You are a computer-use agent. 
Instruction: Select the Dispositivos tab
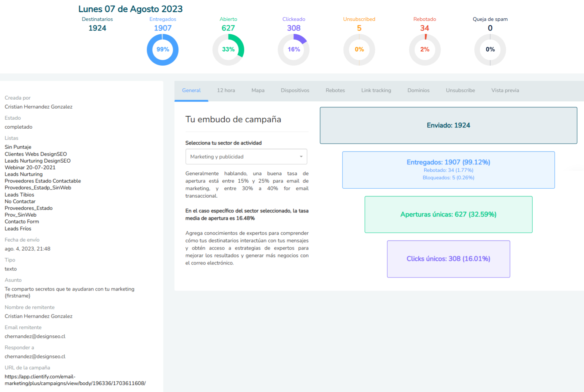295,90
